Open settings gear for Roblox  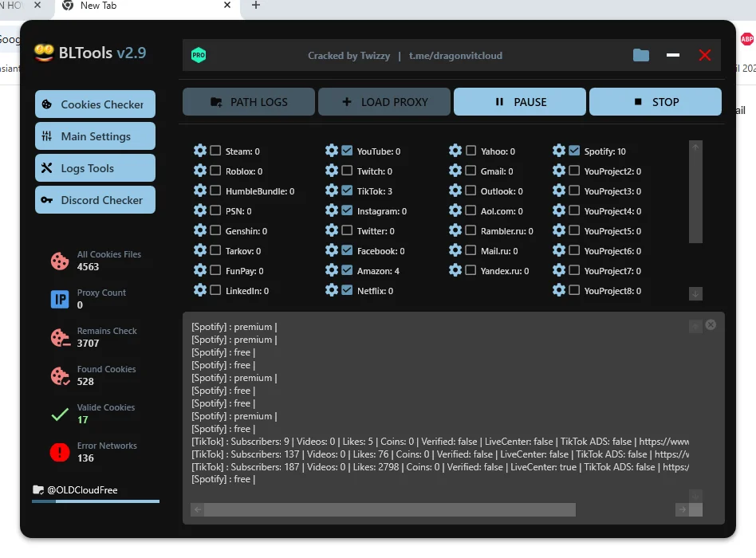click(200, 171)
